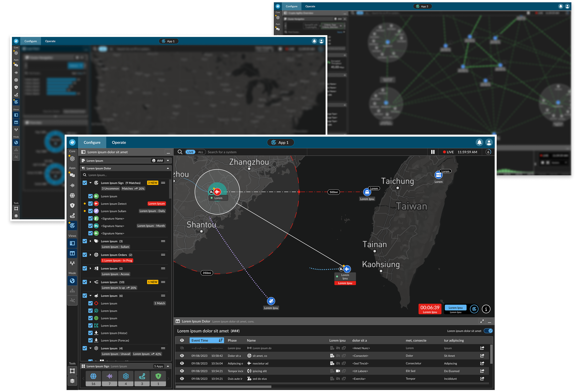Image resolution: width=585 pixels, height=392 pixels.
Task: Click the ALL filter button
Action: (x=200, y=152)
